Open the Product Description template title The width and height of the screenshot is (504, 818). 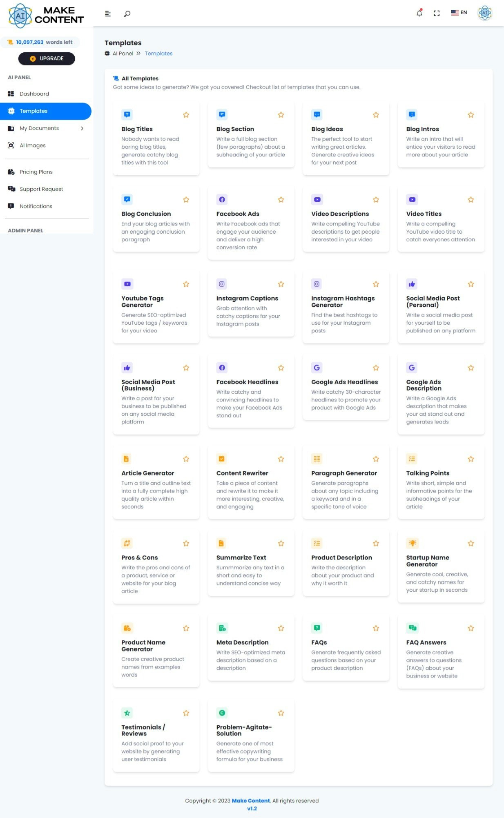click(x=341, y=558)
